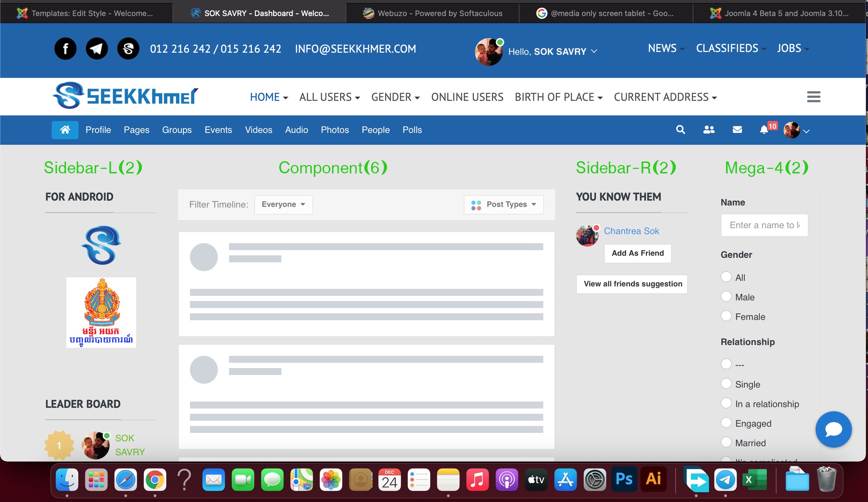
Task: Select the Male gender radio button
Action: [x=726, y=297]
